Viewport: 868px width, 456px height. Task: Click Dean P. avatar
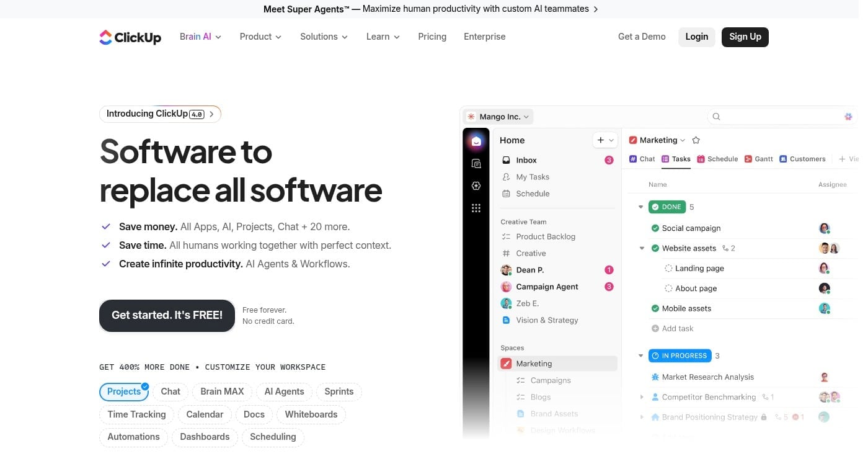click(506, 270)
